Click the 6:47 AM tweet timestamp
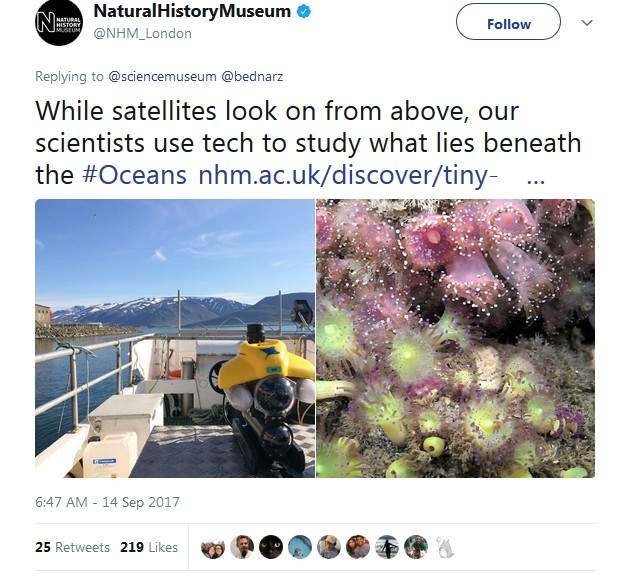Viewport: 618px width, 577px height. [x=107, y=501]
